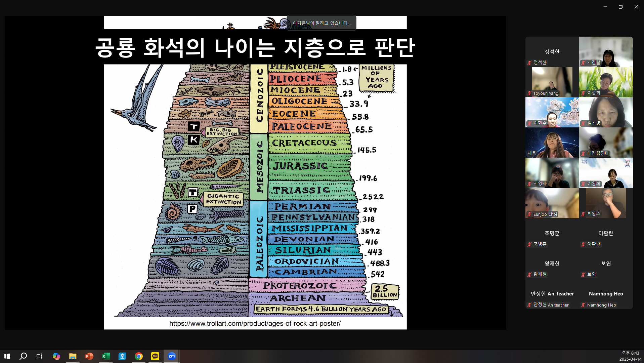Click the large 이활란 name in its tile
Screen dimensions: 644x363
pyautogui.click(x=606, y=233)
